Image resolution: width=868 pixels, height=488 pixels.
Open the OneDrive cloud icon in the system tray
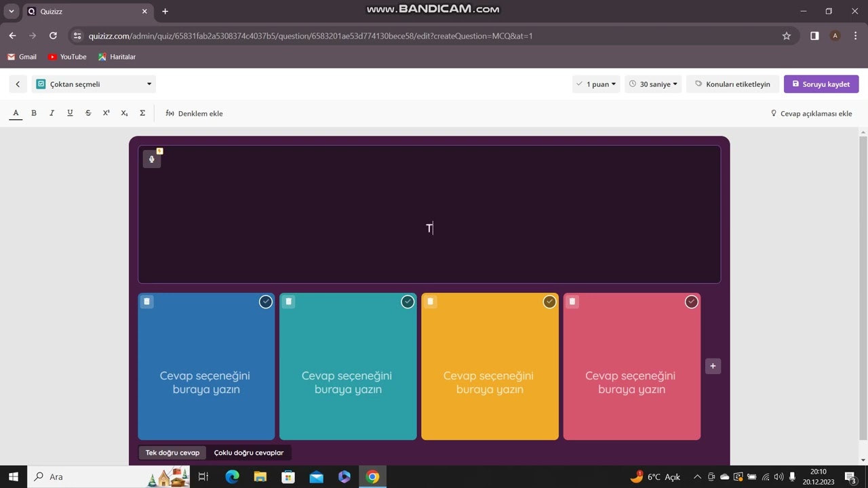[724, 476]
